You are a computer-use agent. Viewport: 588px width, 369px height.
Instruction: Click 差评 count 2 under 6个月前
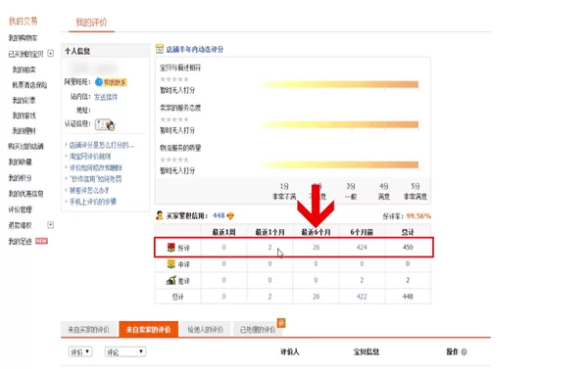(x=362, y=280)
